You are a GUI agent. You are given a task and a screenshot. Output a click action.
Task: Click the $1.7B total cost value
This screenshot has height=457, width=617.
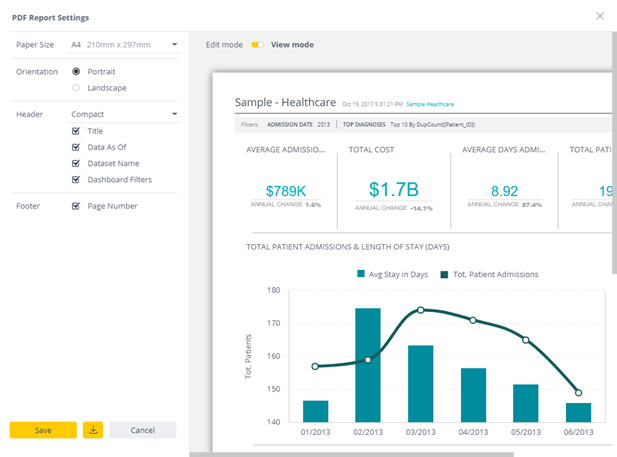[393, 190]
